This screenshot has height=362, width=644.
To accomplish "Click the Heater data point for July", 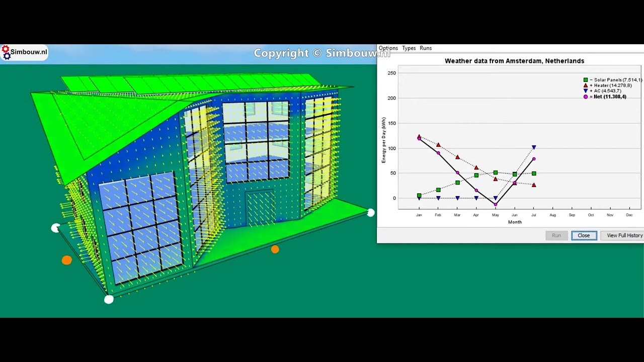I will tap(534, 185).
